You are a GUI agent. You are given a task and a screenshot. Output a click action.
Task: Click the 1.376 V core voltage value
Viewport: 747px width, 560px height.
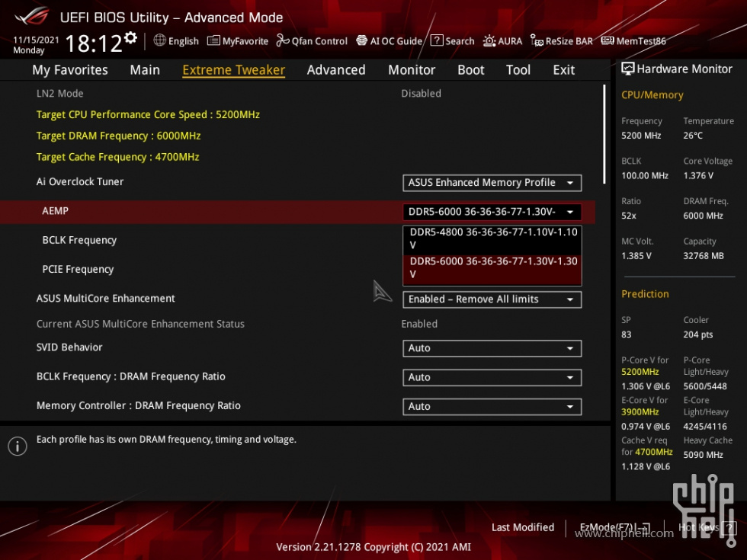698,176
